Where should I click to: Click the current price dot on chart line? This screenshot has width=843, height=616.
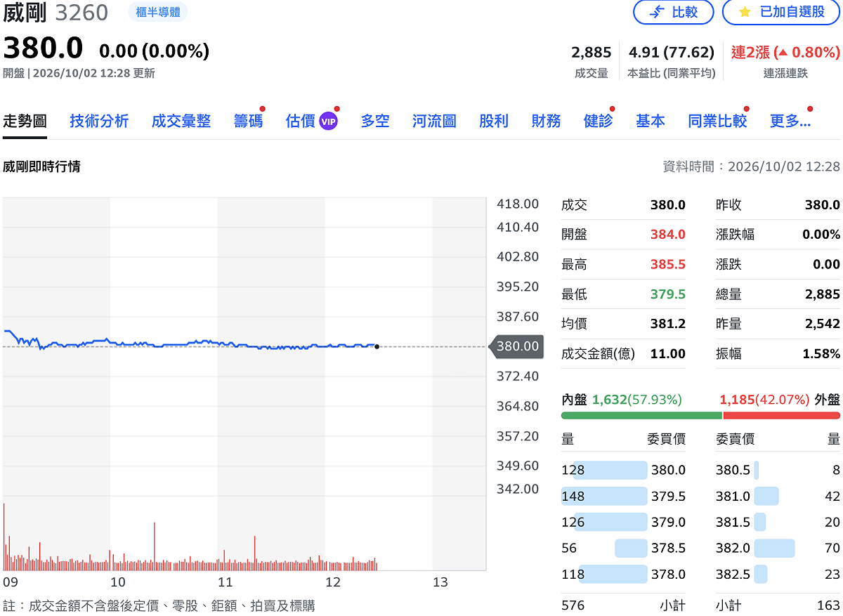pyautogui.click(x=377, y=346)
